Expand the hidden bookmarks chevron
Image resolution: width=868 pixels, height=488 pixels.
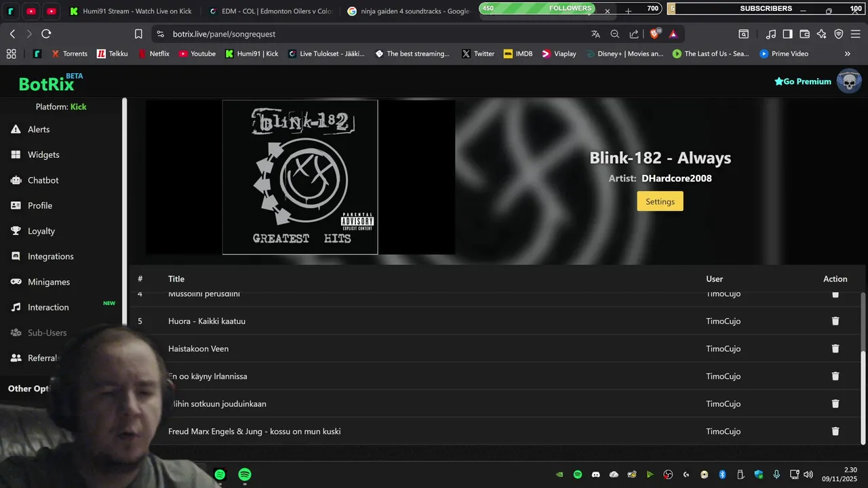click(847, 54)
